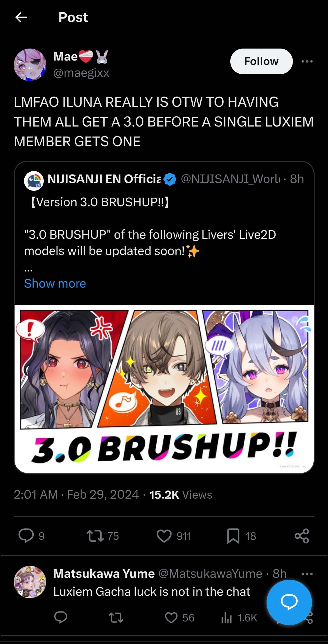Image resolution: width=328 pixels, height=644 pixels.
Task: Open the 3.0 BRUSHUP image
Action: [x=164, y=389]
